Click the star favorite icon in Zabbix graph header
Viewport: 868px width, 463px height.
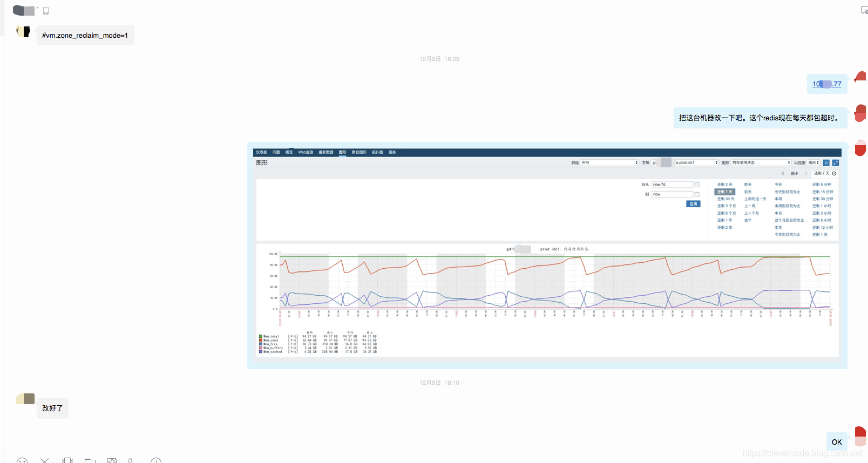click(x=826, y=162)
